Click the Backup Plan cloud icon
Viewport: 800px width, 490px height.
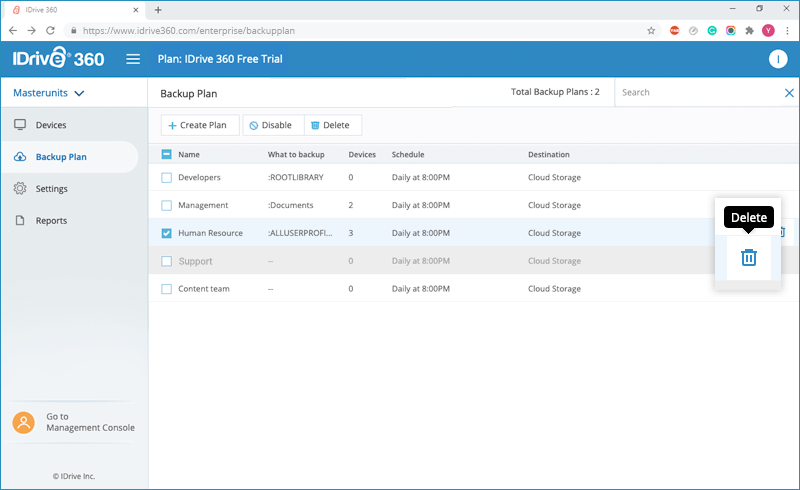click(20, 157)
